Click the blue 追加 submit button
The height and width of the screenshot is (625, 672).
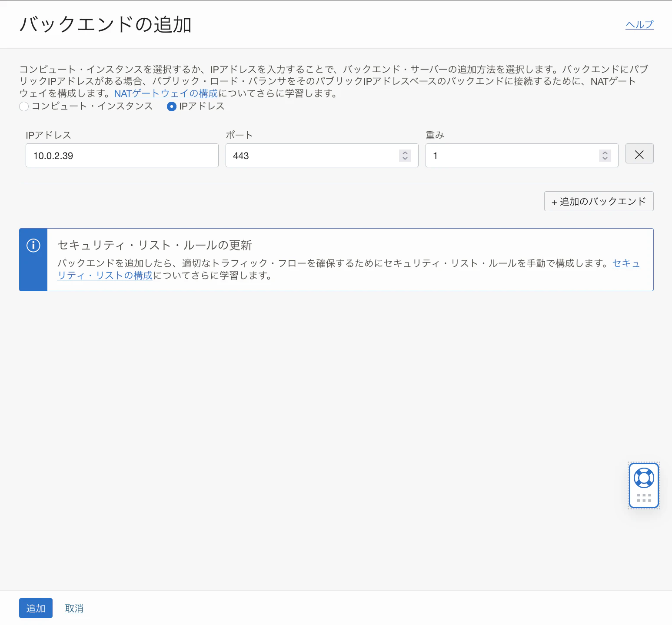[x=36, y=608]
